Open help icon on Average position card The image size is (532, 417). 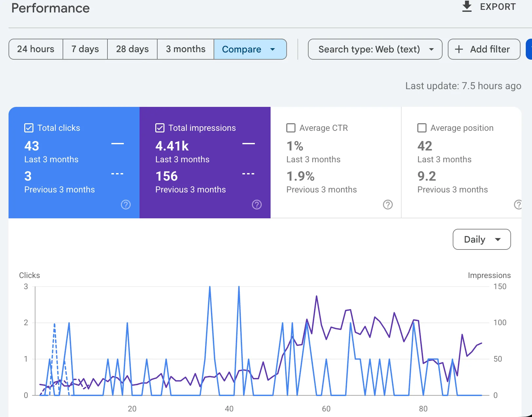coord(518,205)
